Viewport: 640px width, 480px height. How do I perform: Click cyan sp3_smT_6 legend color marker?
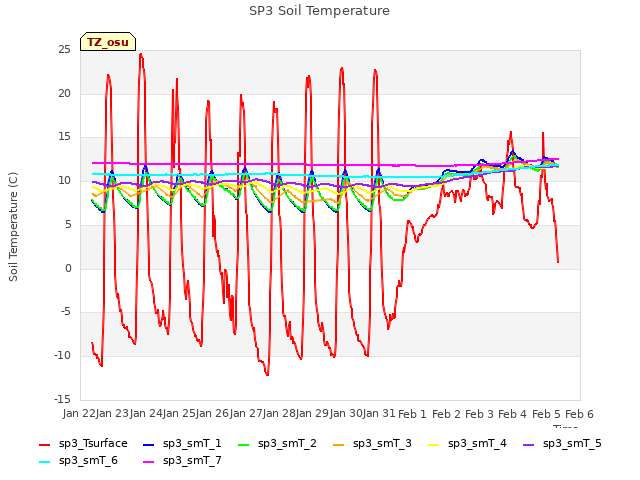44,462
